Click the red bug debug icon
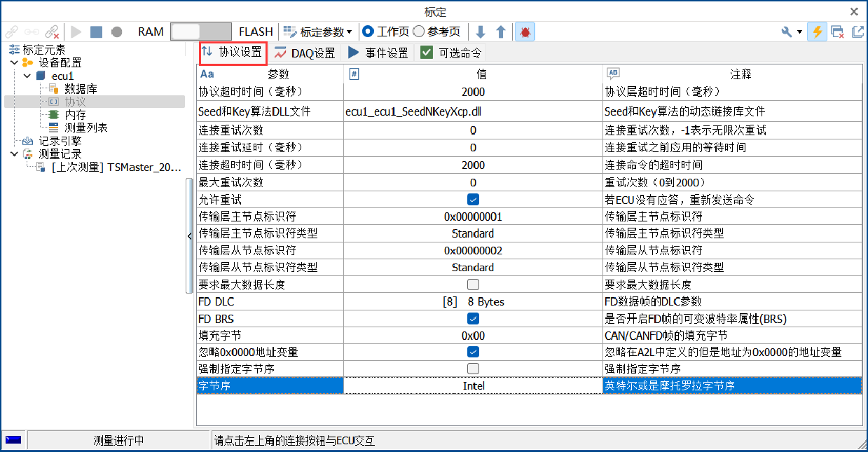The image size is (868, 452). 525,32
